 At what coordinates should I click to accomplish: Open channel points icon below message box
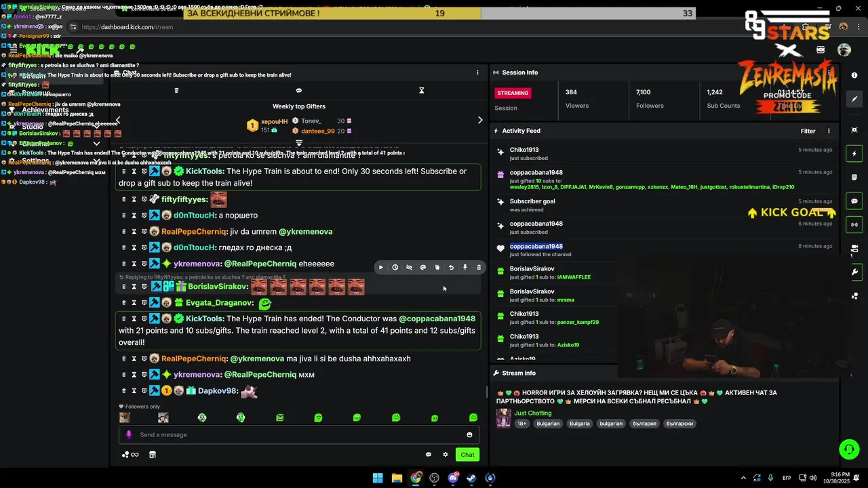(130, 455)
